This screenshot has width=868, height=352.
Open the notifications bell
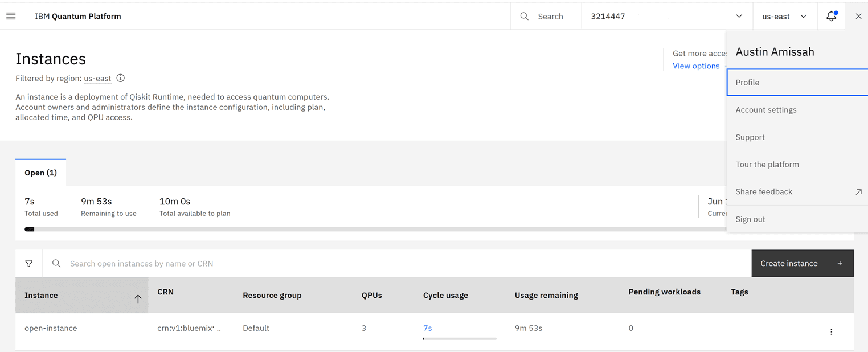832,16
